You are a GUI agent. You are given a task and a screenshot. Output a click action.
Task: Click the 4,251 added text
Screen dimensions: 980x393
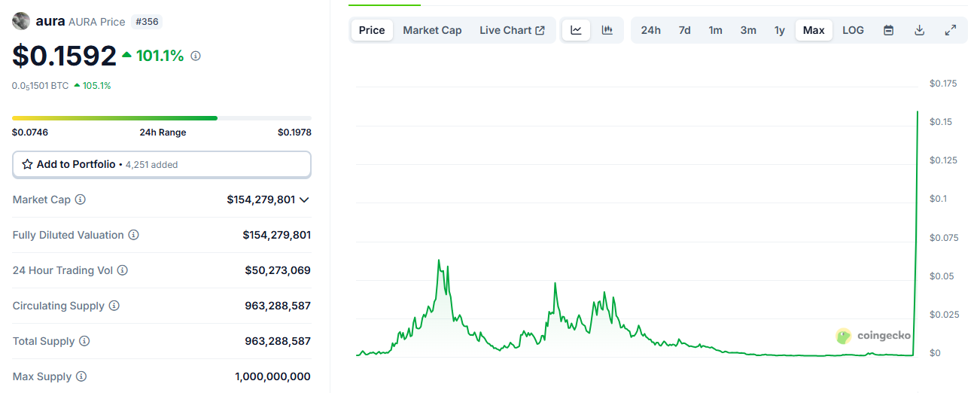click(x=152, y=164)
